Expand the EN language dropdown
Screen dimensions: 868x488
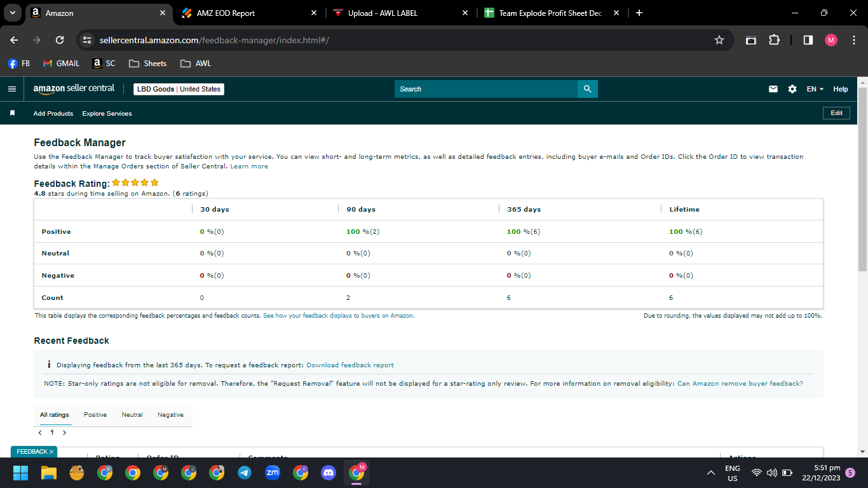click(x=815, y=89)
